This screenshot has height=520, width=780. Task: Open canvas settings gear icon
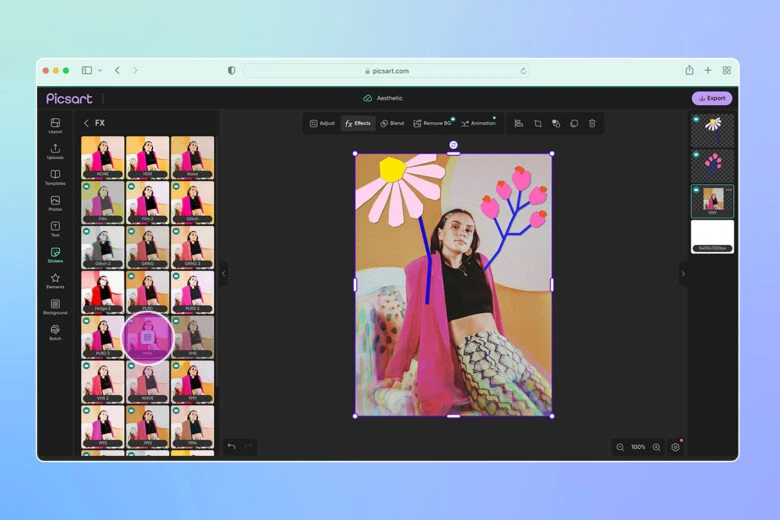click(x=676, y=447)
